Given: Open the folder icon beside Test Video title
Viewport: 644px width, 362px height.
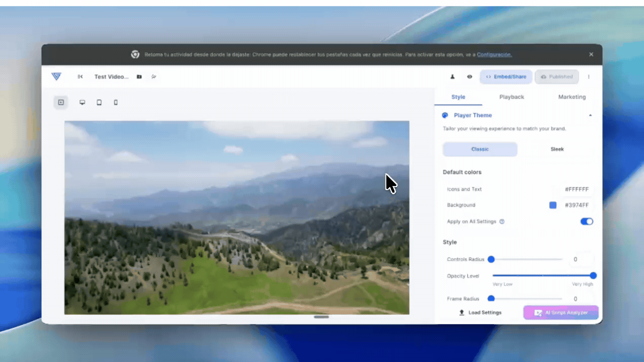Looking at the screenshot, I should (139, 77).
